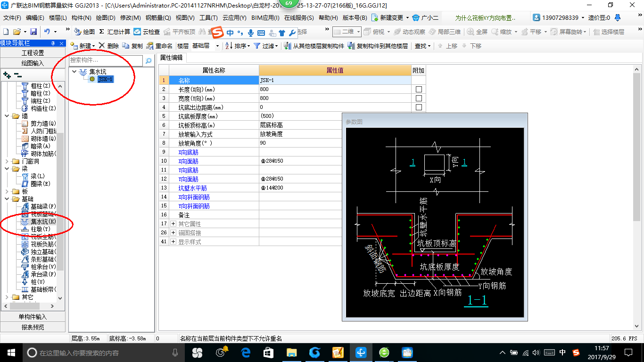This screenshot has width=644, height=362.
Task: Click the 广小二 assistant button
Action: (426, 18)
